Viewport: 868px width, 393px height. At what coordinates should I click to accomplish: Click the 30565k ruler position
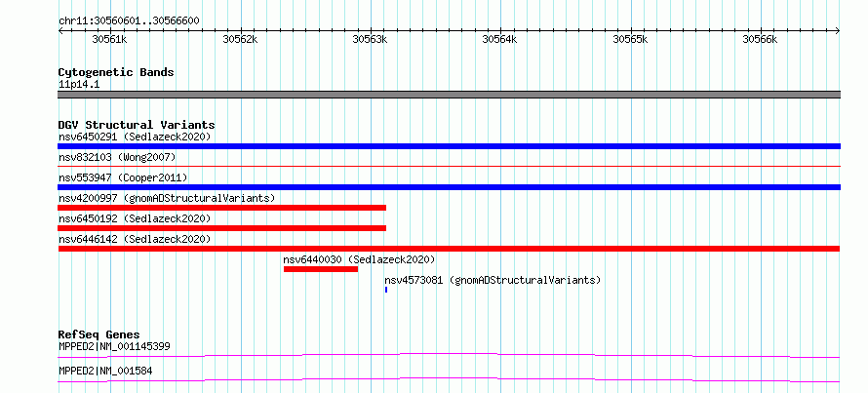tap(630, 39)
